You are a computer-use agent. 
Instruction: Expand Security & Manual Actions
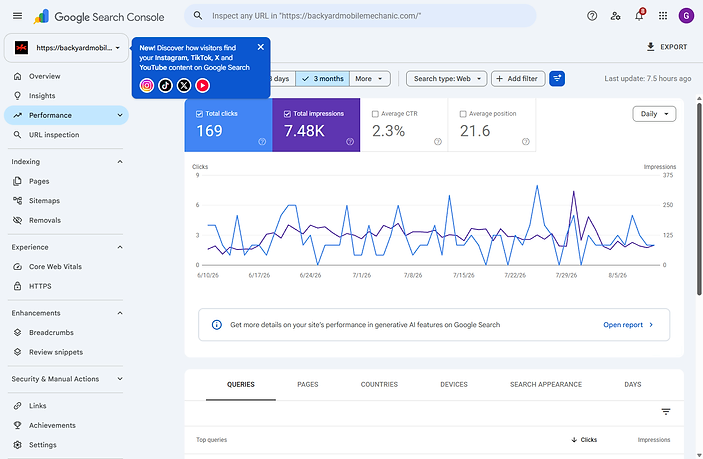point(120,379)
